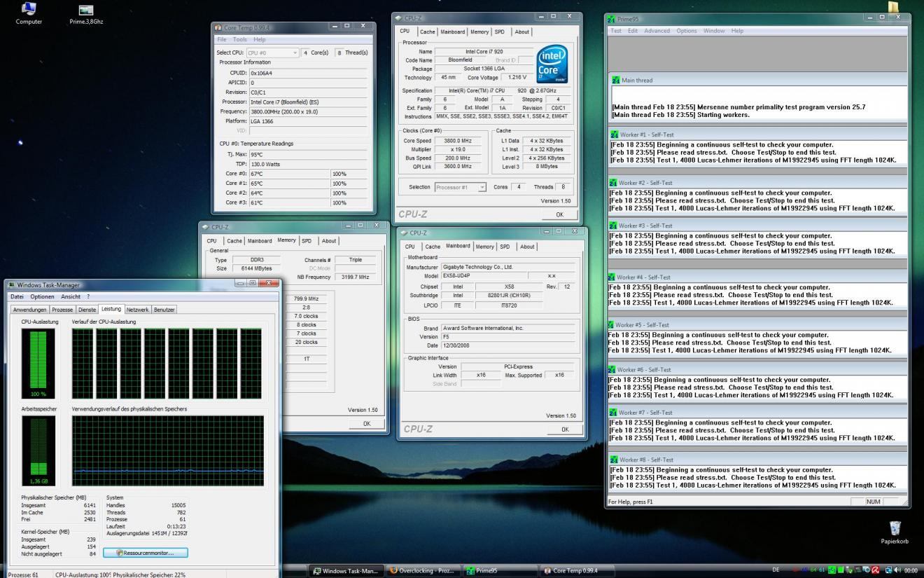924x578 pixels.
Task: Click the Worker #4 window icon
Action: coord(612,277)
